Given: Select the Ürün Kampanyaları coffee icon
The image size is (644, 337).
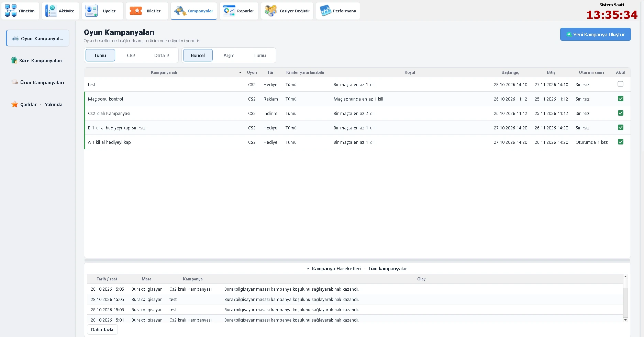Looking at the screenshot, I should [x=15, y=82].
